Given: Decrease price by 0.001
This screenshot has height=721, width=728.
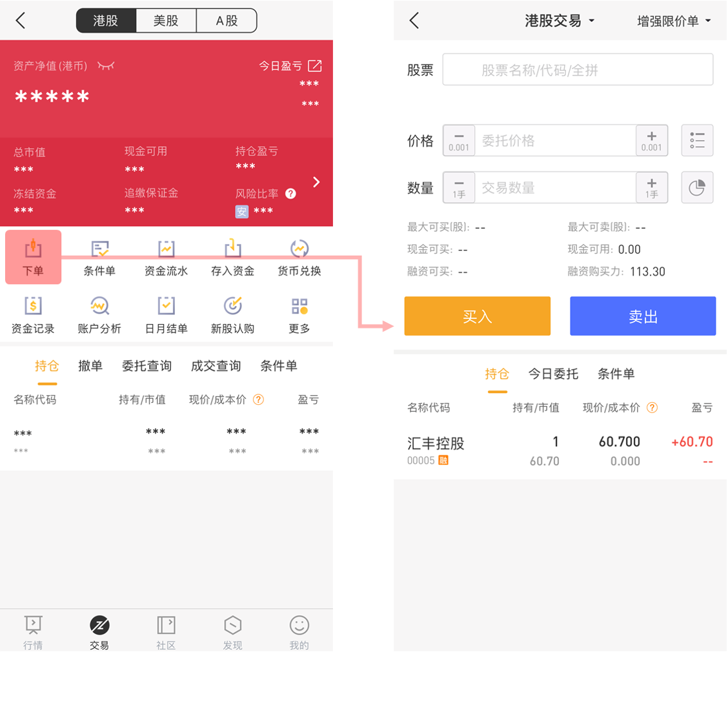Looking at the screenshot, I should click(x=459, y=140).
